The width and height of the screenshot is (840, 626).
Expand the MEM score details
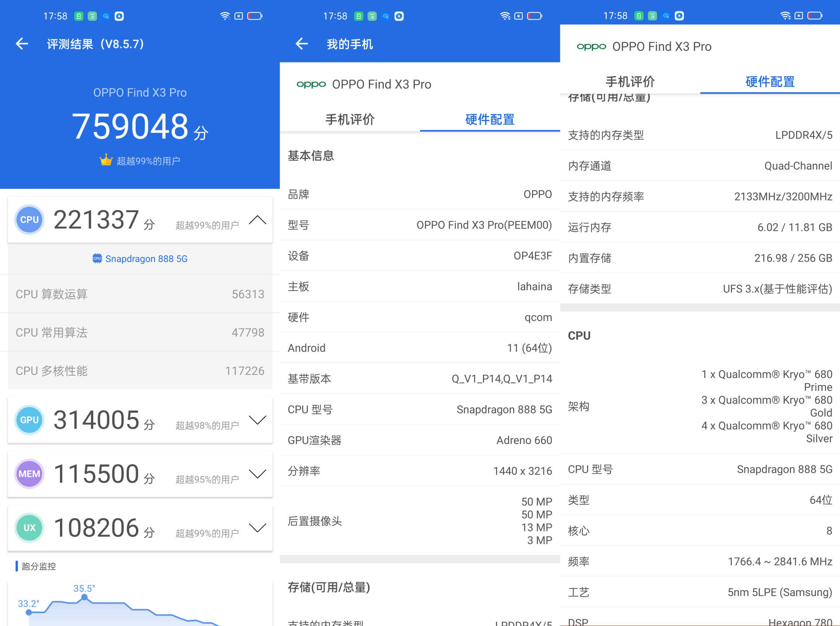(258, 474)
